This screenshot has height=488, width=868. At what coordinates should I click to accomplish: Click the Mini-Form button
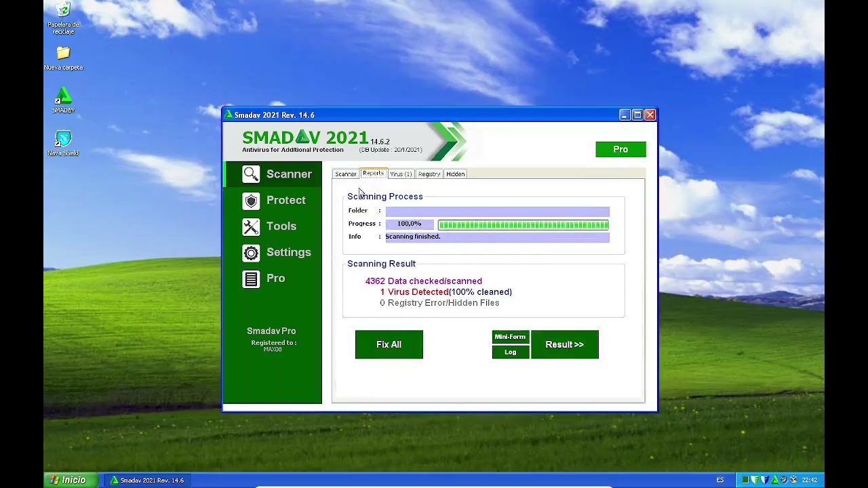[x=510, y=337]
